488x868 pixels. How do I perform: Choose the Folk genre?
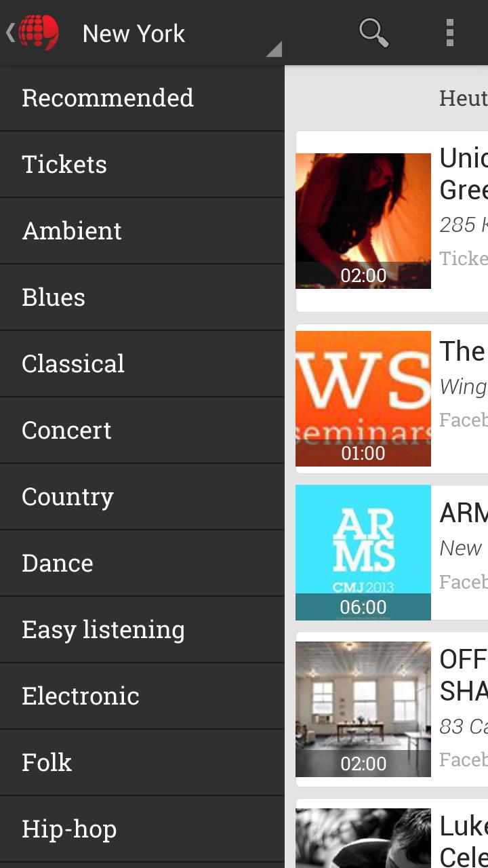[142, 762]
